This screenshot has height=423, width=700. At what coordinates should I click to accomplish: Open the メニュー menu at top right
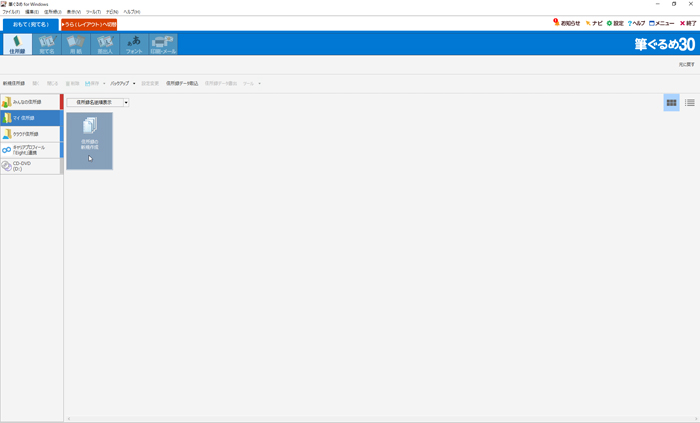click(662, 23)
